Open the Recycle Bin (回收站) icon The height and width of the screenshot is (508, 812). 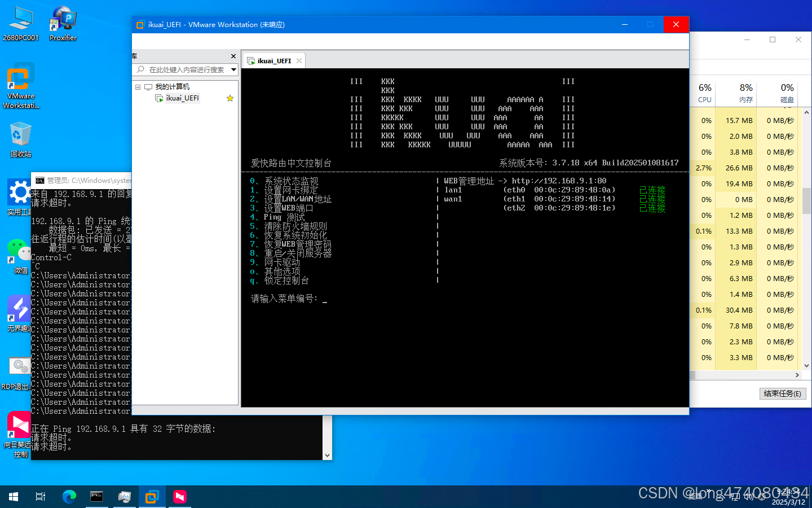(21, 139)
